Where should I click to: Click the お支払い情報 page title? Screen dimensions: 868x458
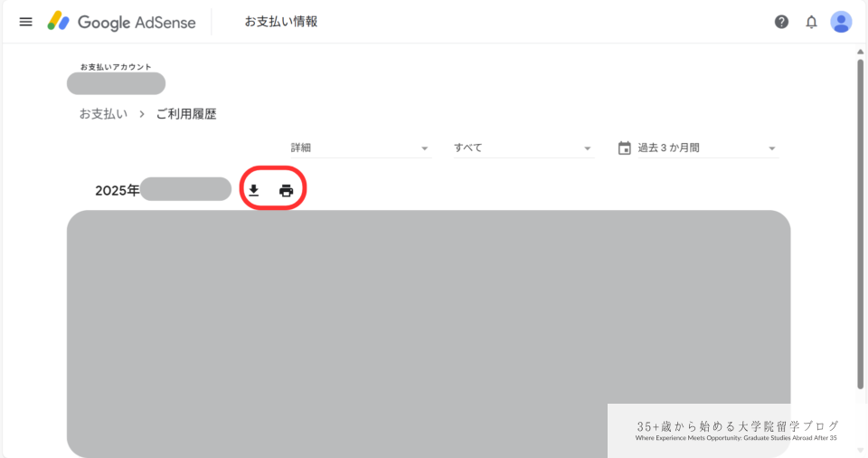[281, 22]
